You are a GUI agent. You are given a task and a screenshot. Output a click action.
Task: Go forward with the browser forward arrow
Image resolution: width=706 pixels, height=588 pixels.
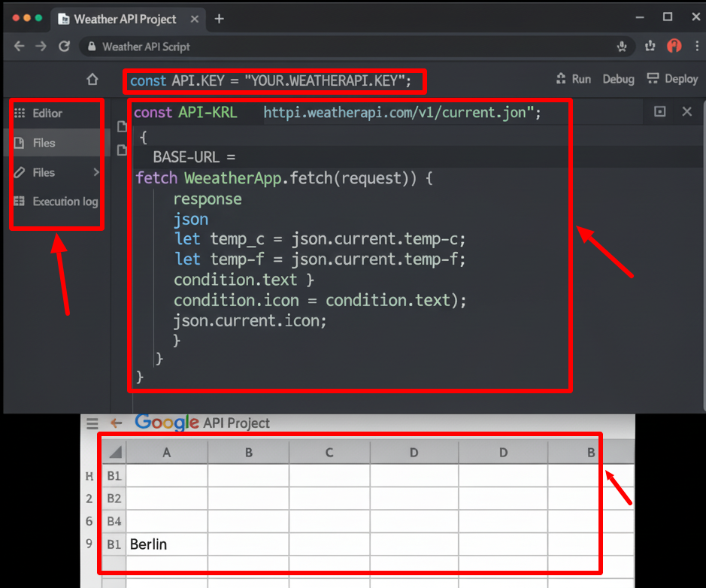click(41, 46)
